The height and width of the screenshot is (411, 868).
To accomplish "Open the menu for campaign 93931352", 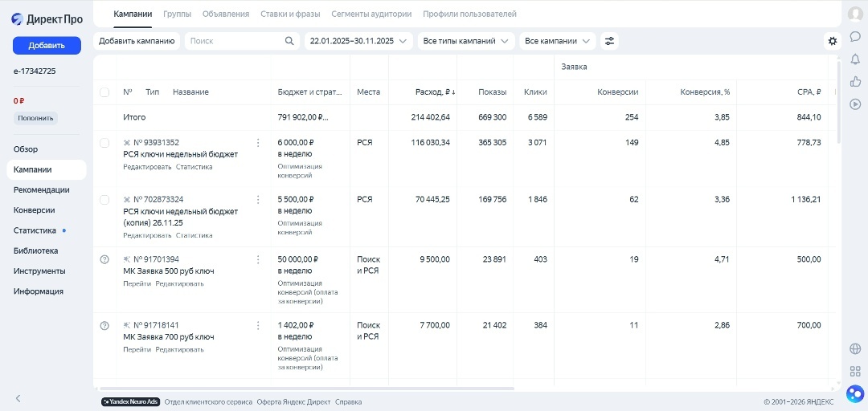I will (258, 143).
